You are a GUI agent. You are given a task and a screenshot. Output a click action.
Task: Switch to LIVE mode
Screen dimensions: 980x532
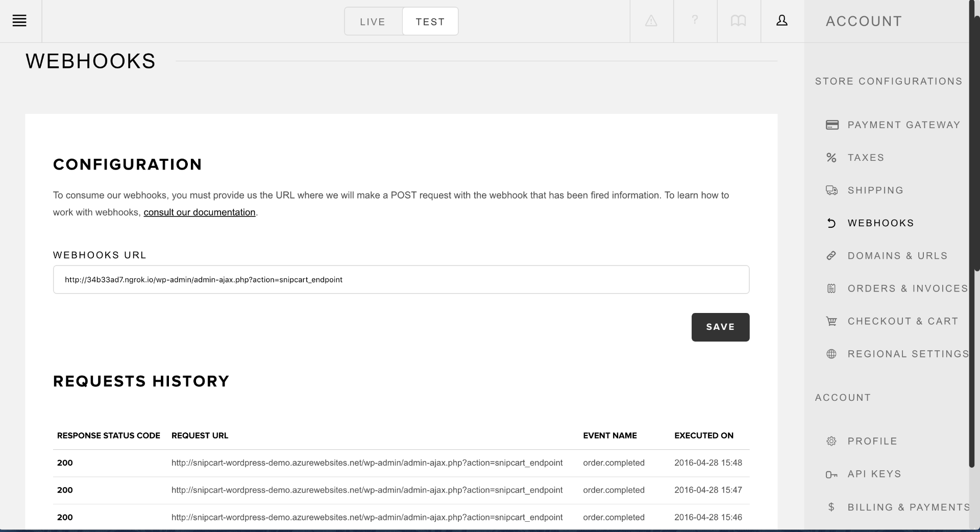(373, 21)
